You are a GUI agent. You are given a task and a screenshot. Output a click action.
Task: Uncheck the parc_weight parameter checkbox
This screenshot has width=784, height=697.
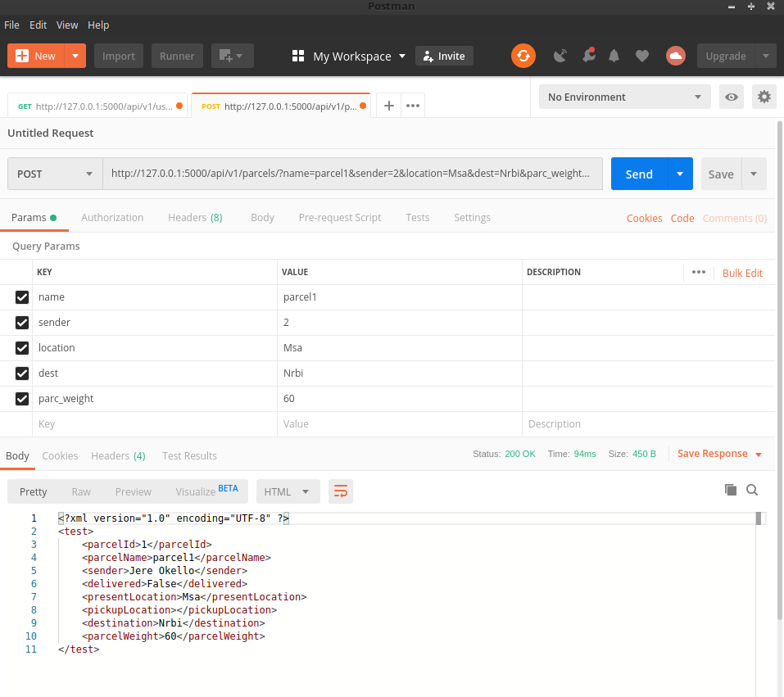coord(22,399)
